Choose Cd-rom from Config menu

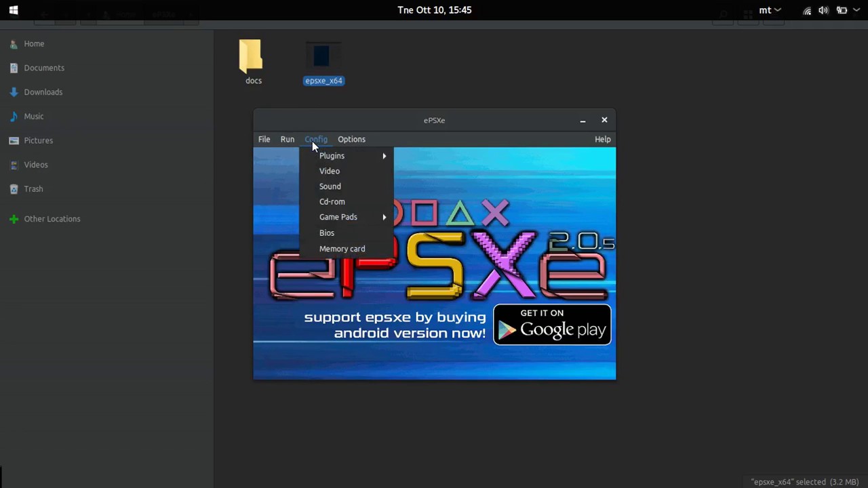(x=347, y=201)
